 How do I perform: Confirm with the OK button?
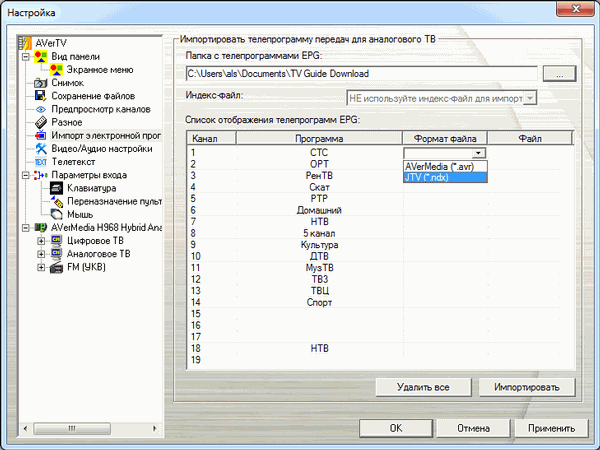tap(396, 428)
